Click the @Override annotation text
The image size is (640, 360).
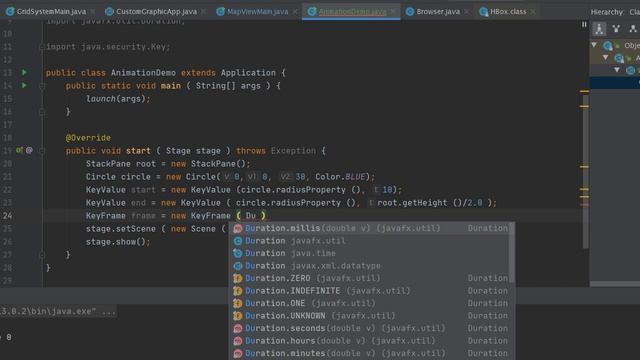pyautogui.click(x=88, y=138)
